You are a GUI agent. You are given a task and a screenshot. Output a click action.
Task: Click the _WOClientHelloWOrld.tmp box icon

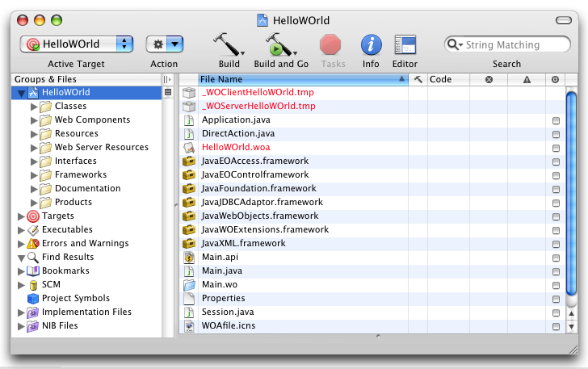point(189,93)
